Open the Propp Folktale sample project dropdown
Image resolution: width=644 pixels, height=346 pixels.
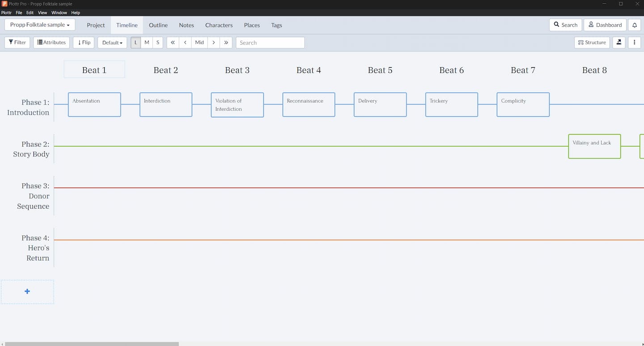39,25
